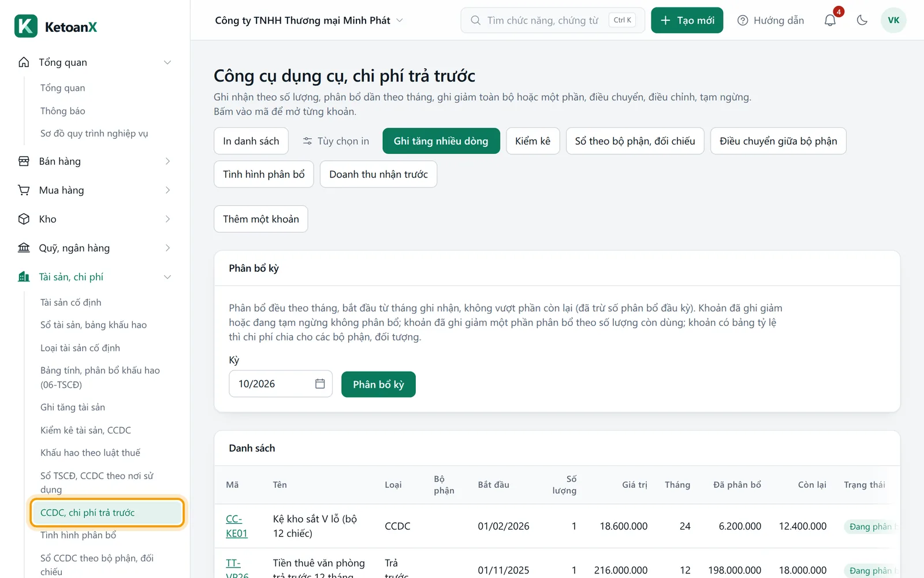Click Điều chuyển giữa bộ phận button
This screenshot has width=924, height=578.
tap(778, 141)
